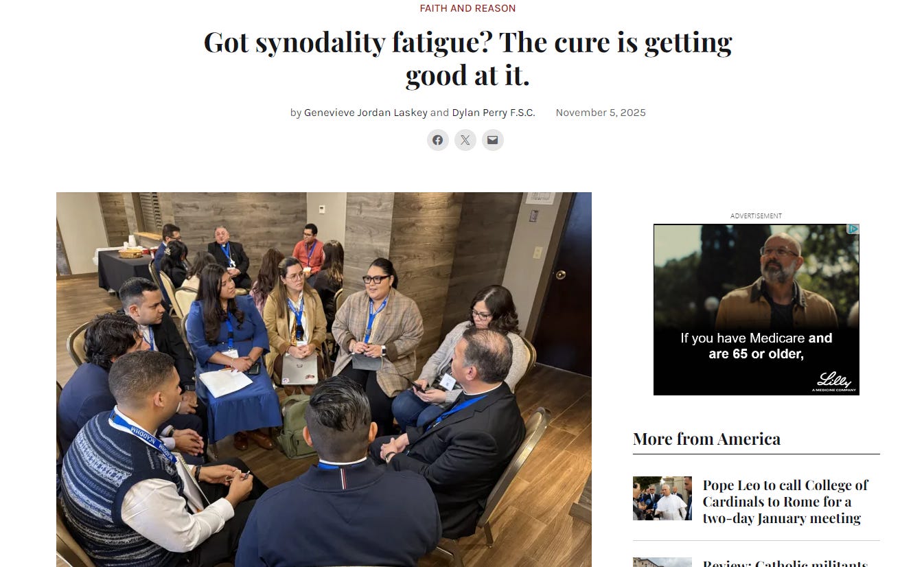Screen dimensions: 924x567
Task: Click the Medicare caption text in ad
Action: (x=756, y=346)
